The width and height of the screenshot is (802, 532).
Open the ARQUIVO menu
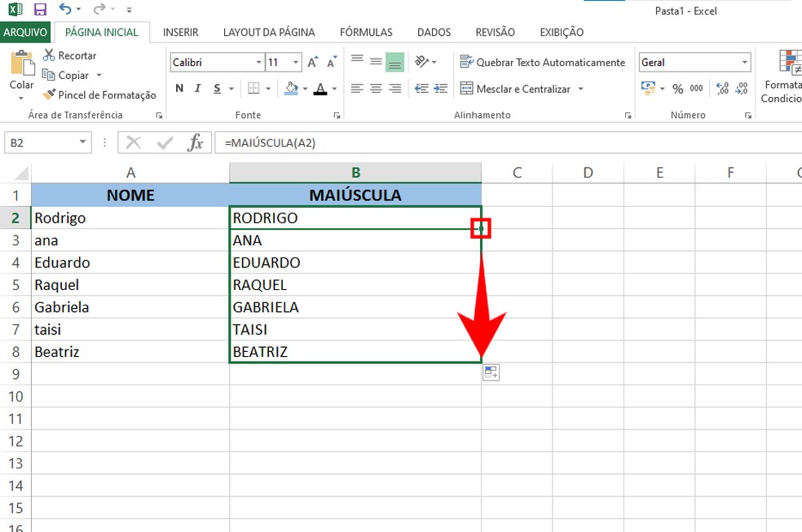coord(26,32)
